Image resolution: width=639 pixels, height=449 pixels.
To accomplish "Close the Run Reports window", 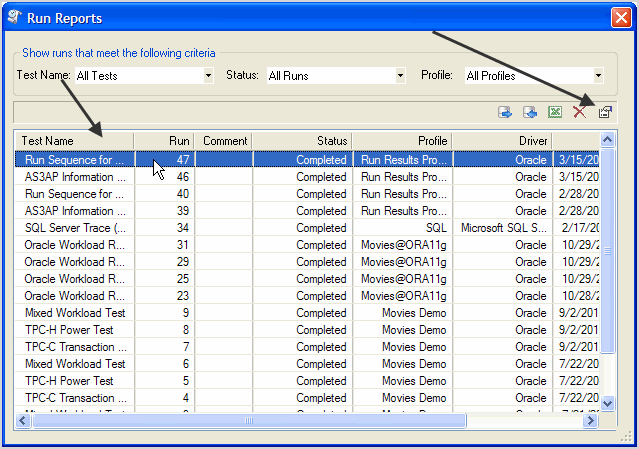I will click(620, 17).
